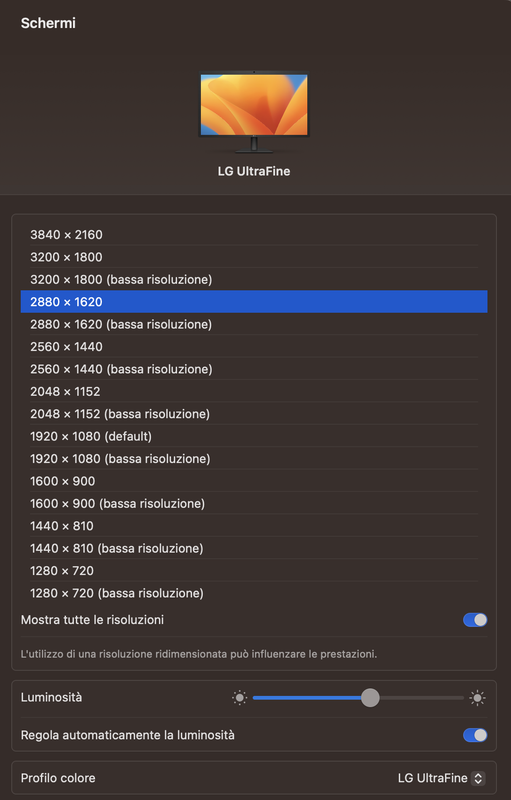Select 1920 × 1080 (default) resolution
The height and width of the screenshot is (800, 511).
point(254,436)
